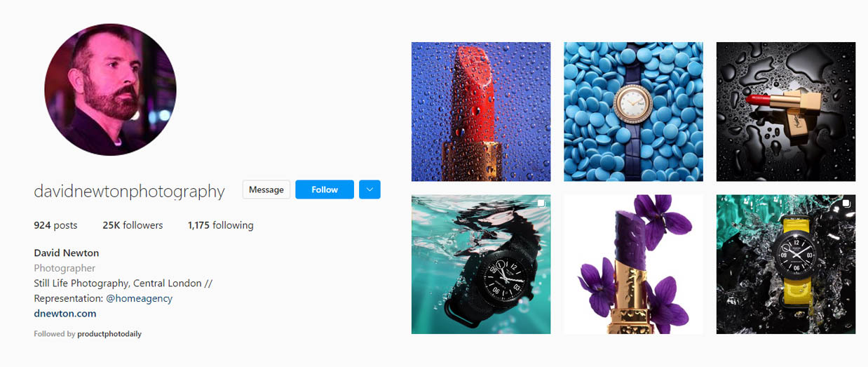This screenshot has width=868, height=367.
Task: View the 1,175 following list
Action: [x=221, y=225]
